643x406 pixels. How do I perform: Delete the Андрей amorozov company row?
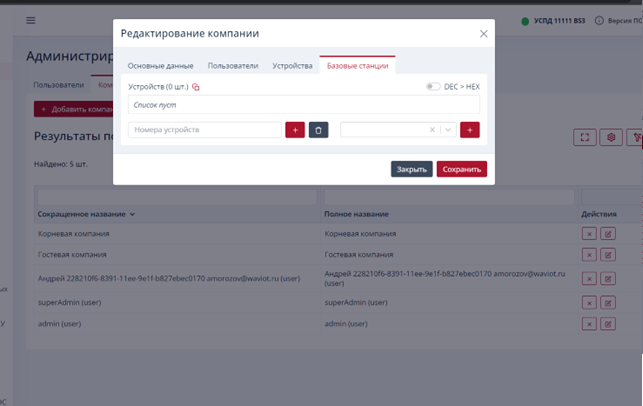pos(589,279)
